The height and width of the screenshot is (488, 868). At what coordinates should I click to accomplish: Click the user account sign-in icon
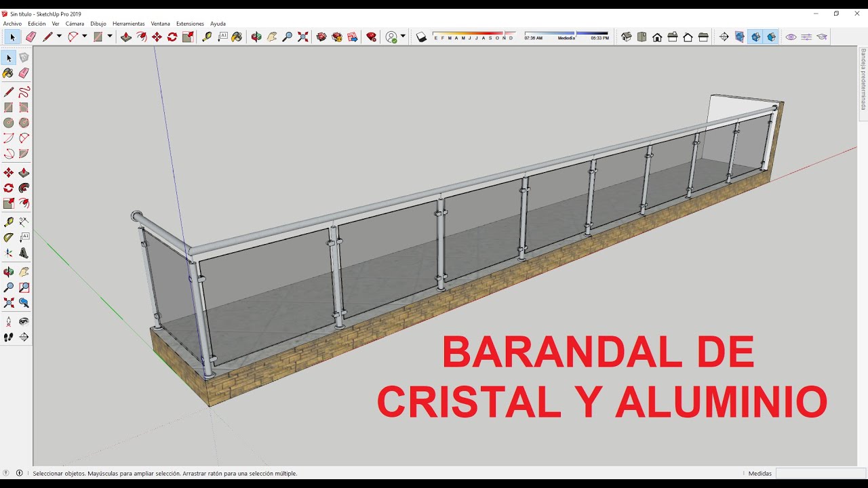(x=391, y=37)
